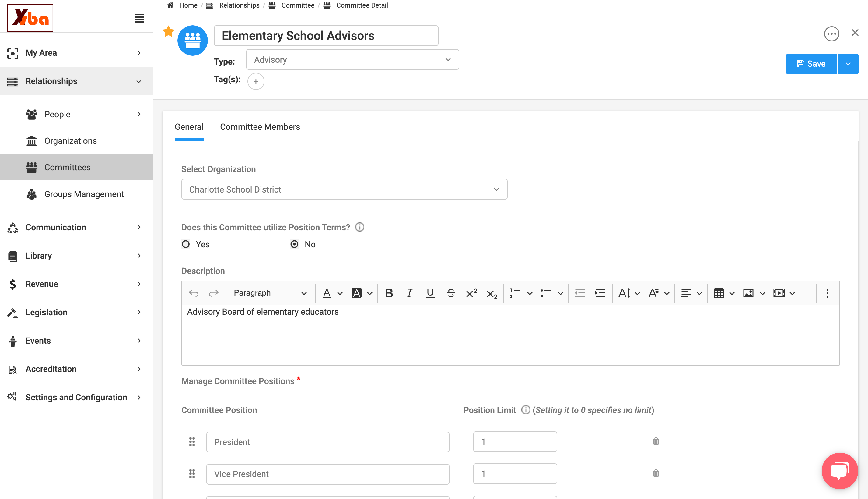868x499 pixels.
Task: Delete the Vice President position row
Action: coord(656,473)
